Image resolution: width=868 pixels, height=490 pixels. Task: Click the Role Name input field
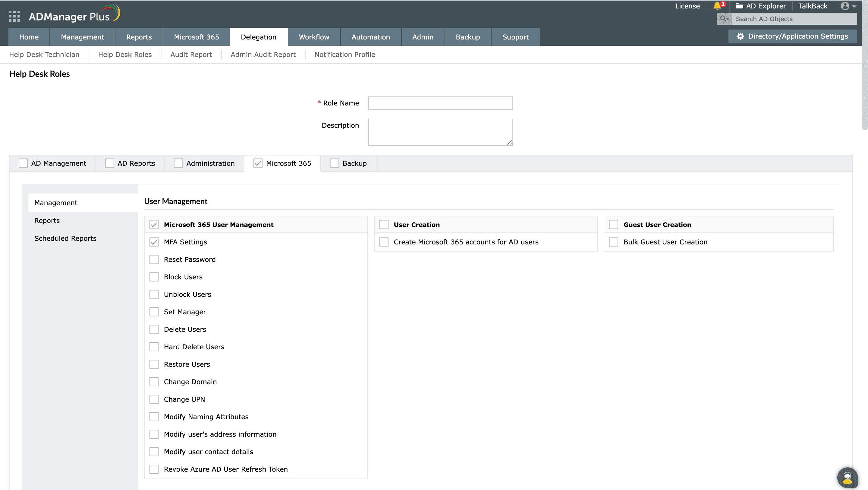point(440,103)
